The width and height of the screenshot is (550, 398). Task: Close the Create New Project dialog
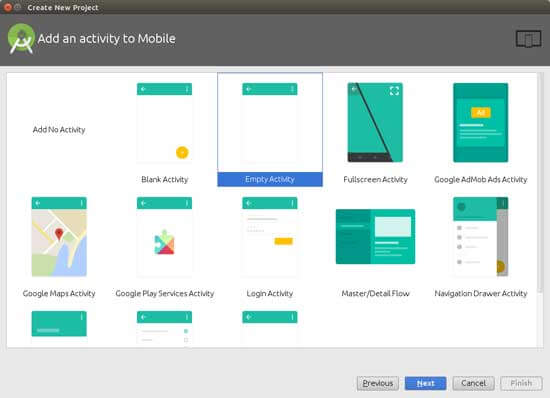click(8, 7)
